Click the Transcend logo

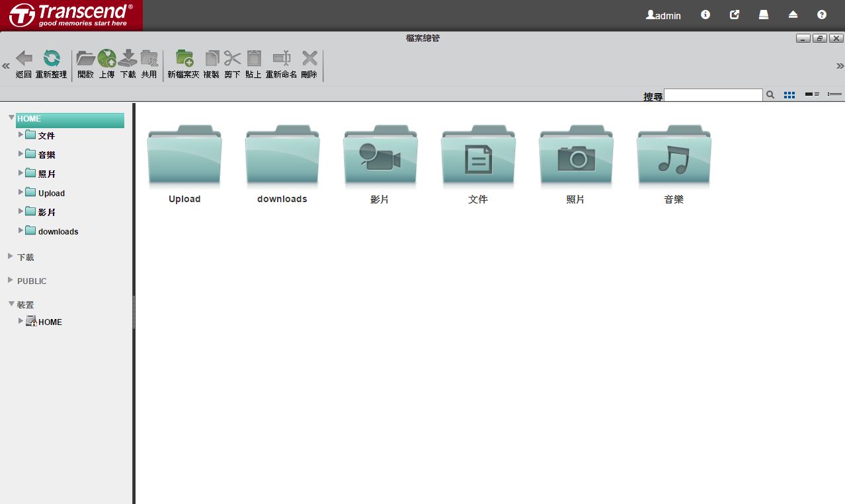coord(71,15)
